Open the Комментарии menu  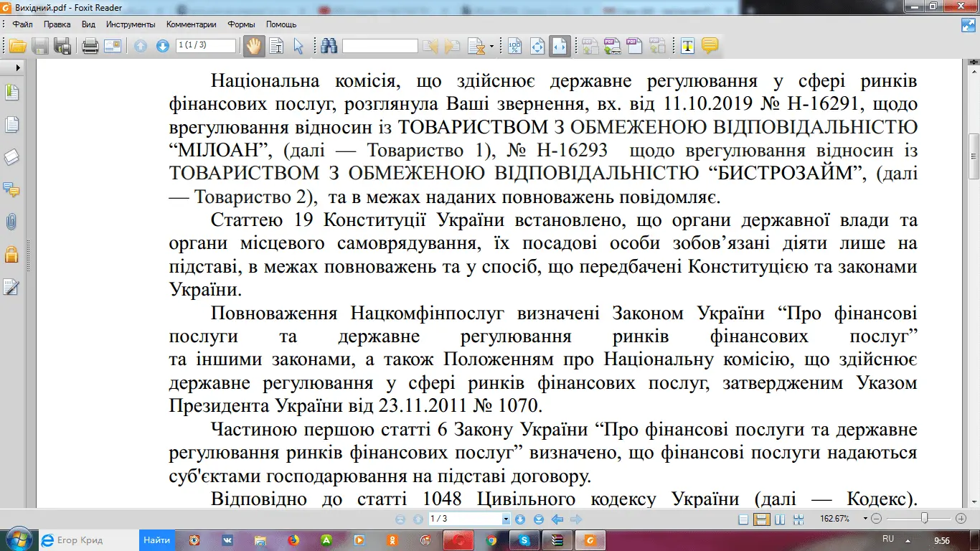pyautogui.click(x=192, y=24)
